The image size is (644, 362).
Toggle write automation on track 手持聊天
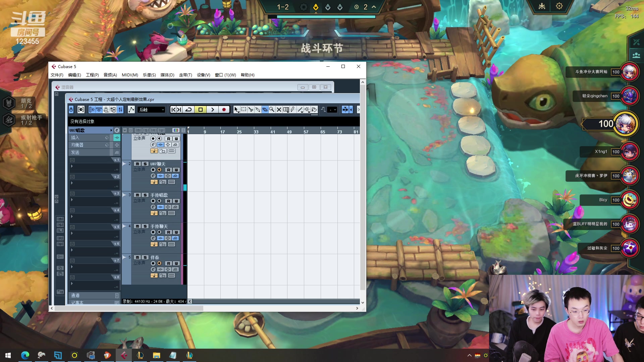[176, 232]
